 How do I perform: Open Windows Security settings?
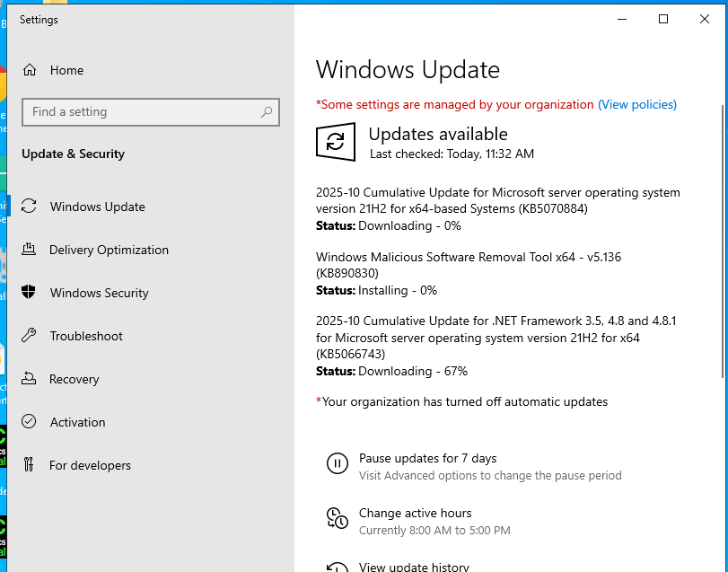[x=100, y=293]
